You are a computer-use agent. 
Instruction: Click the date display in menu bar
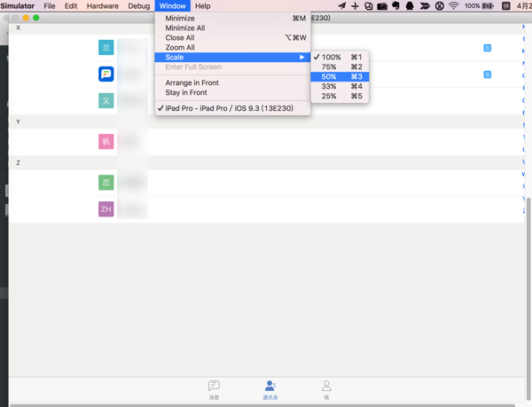524,6
